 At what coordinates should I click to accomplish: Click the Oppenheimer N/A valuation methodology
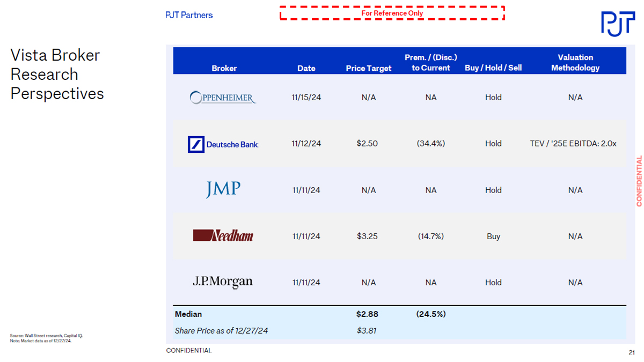click(x=575, y=98)
